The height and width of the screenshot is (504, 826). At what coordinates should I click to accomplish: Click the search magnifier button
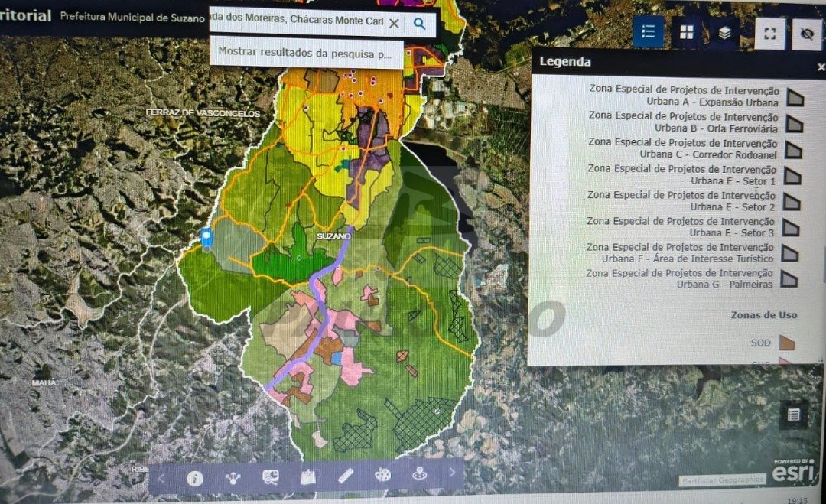419,24
